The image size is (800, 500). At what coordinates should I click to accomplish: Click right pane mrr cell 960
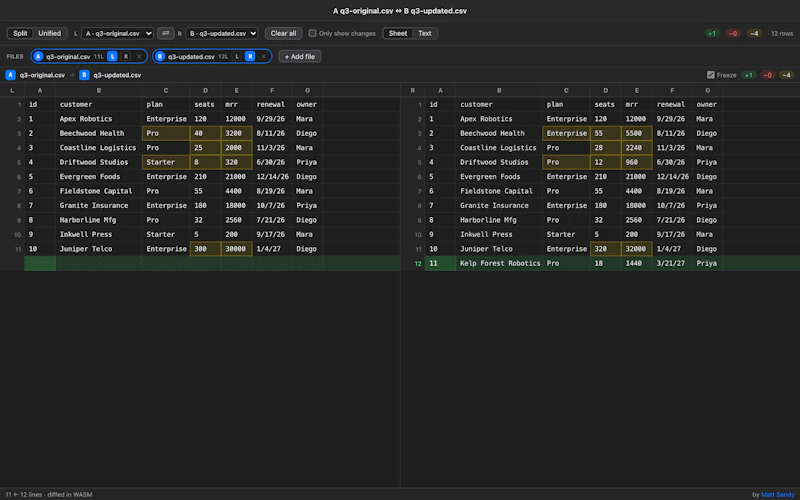coord(637,162)
